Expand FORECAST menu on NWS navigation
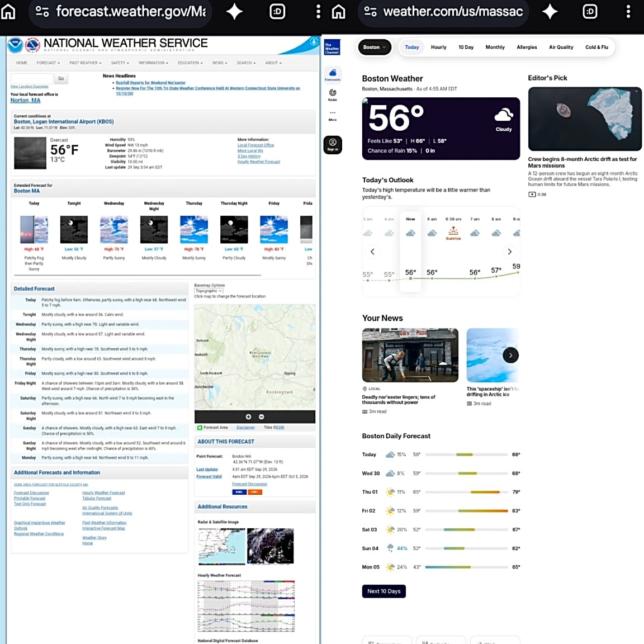 pyautogui.click(x=48, y=63)
